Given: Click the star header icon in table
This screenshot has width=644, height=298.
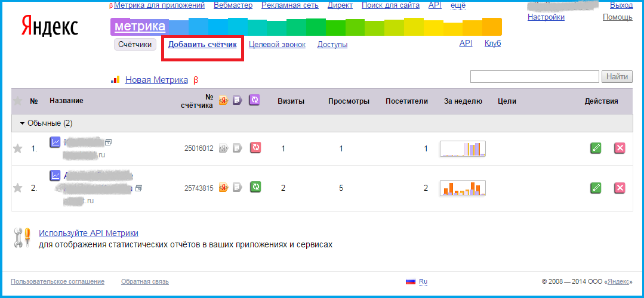Looking at the screenshot, I should tap(17, 101).
